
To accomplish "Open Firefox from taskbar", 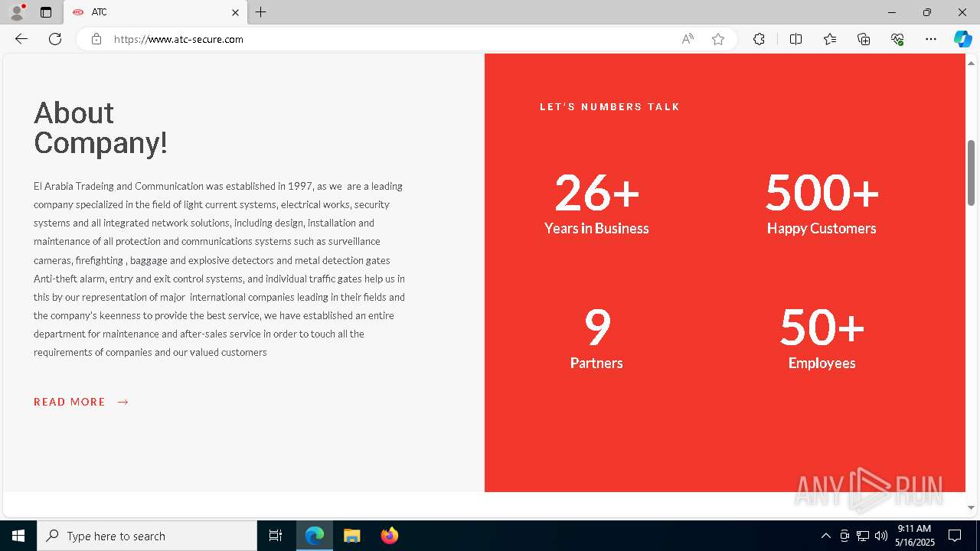I will tap(389, 536).
